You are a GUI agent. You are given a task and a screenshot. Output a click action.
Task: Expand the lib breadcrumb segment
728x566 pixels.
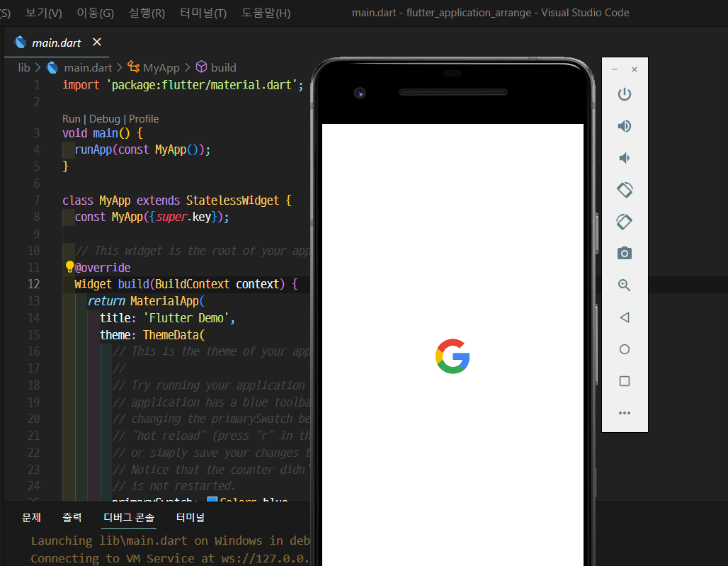point(24,68)
